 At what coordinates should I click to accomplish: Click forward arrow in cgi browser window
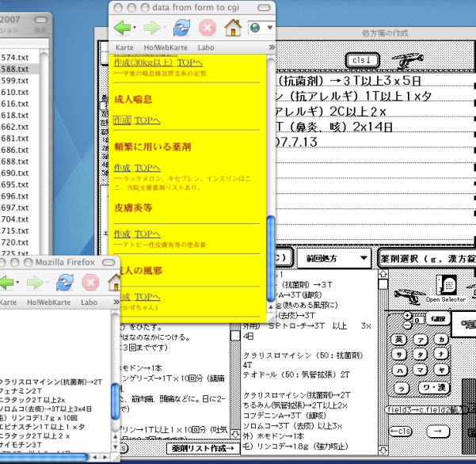tap(151, 28)
